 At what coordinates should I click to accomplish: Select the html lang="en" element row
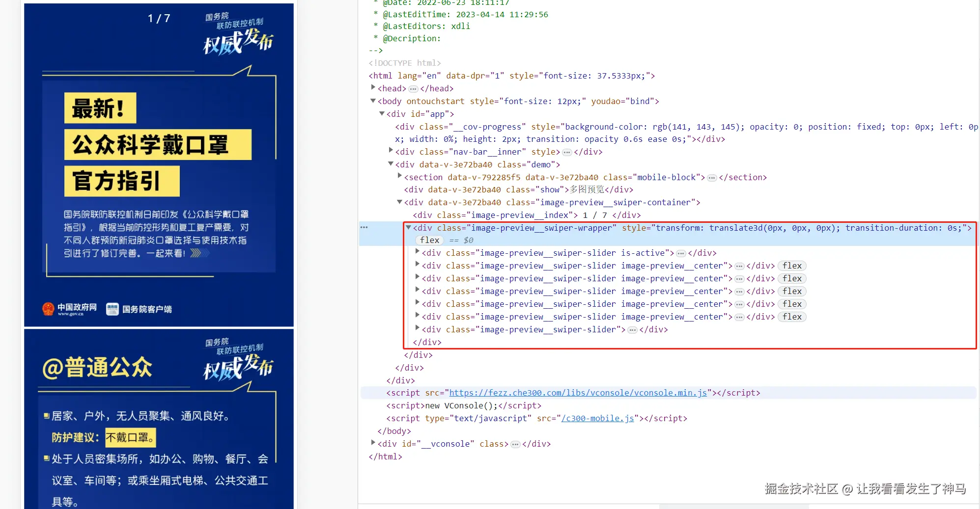click(x=512, y=76)
